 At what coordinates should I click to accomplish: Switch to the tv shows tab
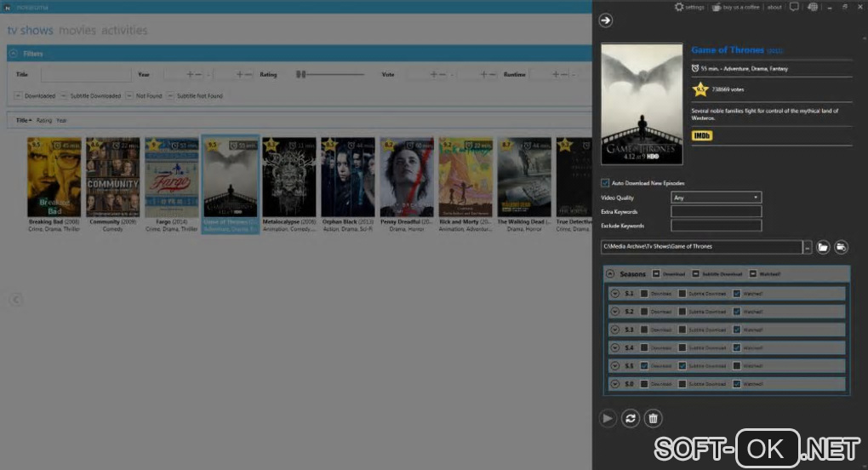click(30, 30)
